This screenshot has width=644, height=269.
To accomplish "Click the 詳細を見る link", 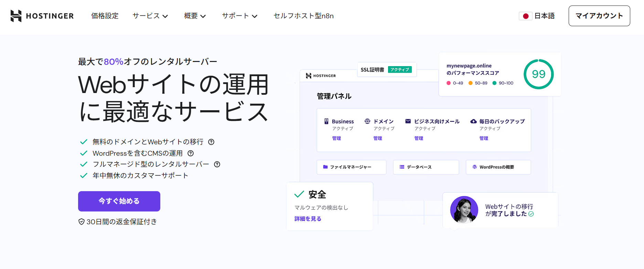I will 308,219.
